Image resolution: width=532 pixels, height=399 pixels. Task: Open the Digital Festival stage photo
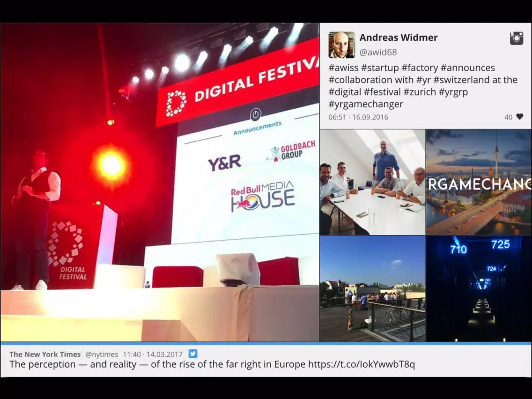160,182
